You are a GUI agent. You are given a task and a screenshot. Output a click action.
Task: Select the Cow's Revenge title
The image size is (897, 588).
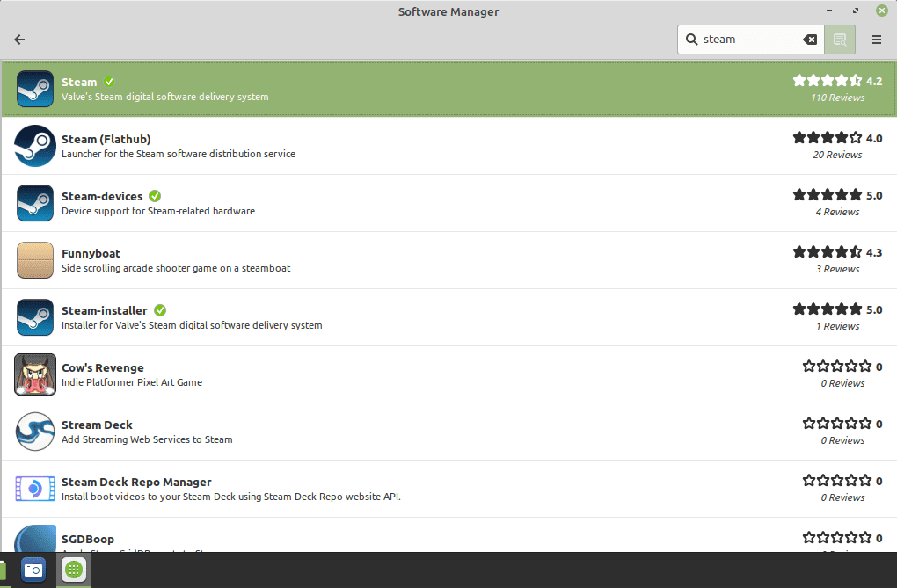(x=102, y=368)
